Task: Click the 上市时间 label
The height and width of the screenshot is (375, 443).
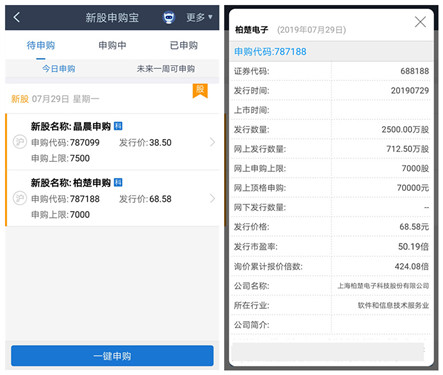Action: (251, 110)
